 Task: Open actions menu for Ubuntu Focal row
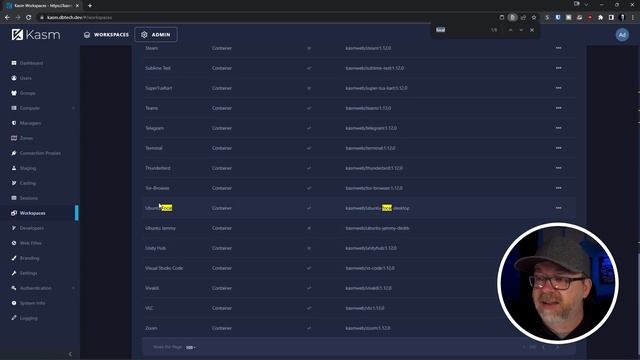[x=558, y=208]
